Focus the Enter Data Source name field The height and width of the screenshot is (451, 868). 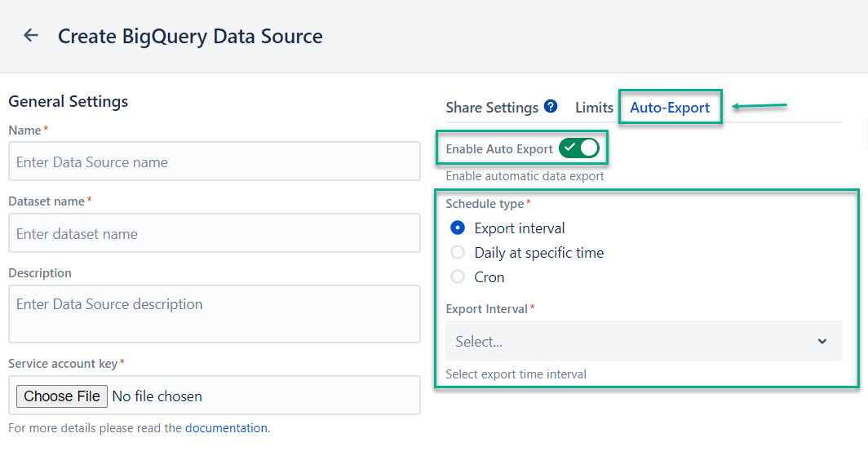point(215,162)
